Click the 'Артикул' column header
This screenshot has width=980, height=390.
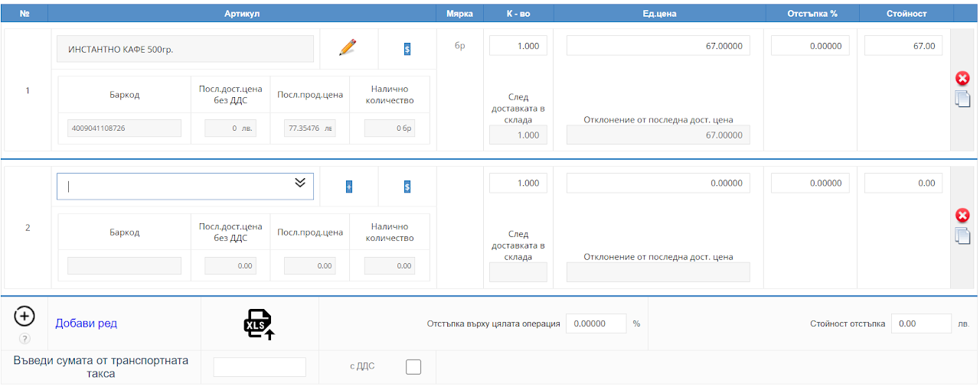(x=242, y=14)
